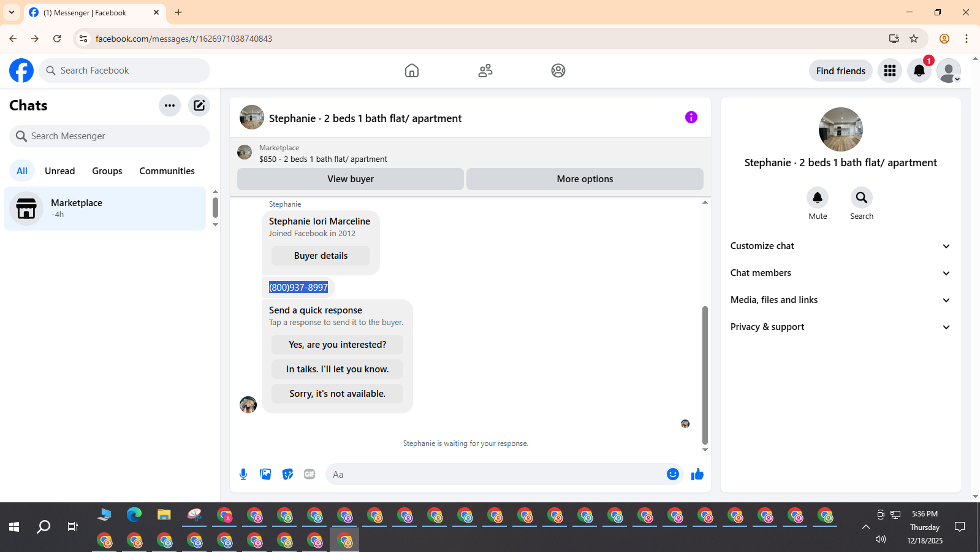Click the Marketplace store icon in chat list
Image resolution: width=980 pixels, height=552 pixels.
(x=26, y=209)
